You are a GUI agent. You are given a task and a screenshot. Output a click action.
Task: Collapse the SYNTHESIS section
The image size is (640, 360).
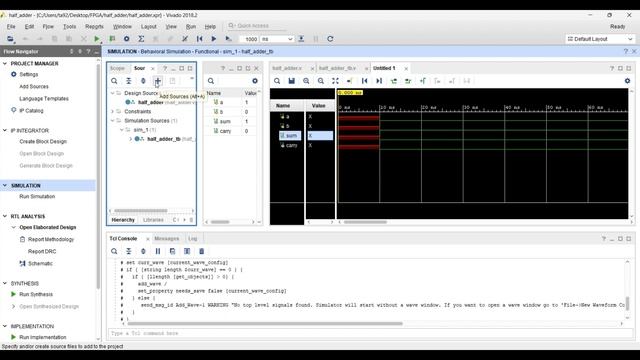5,283
